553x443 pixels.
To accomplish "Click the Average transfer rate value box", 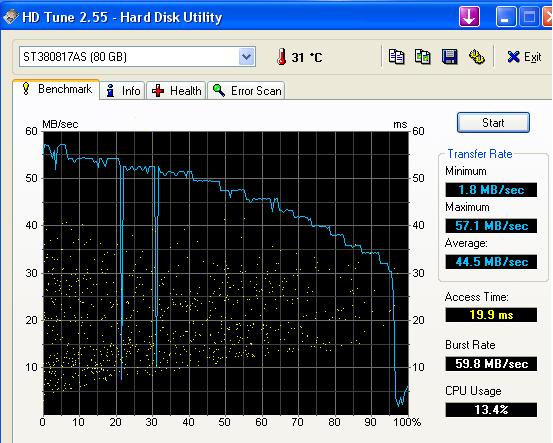I will [x=491, y=262].
